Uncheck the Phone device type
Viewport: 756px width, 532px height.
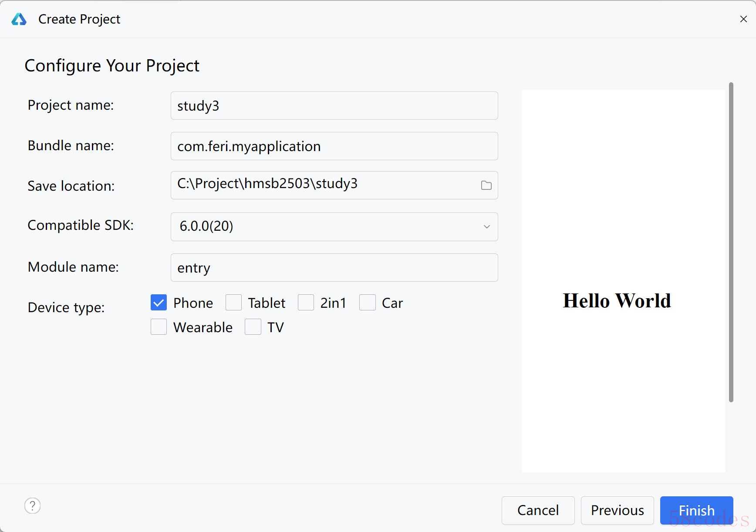tap(159, 303)
